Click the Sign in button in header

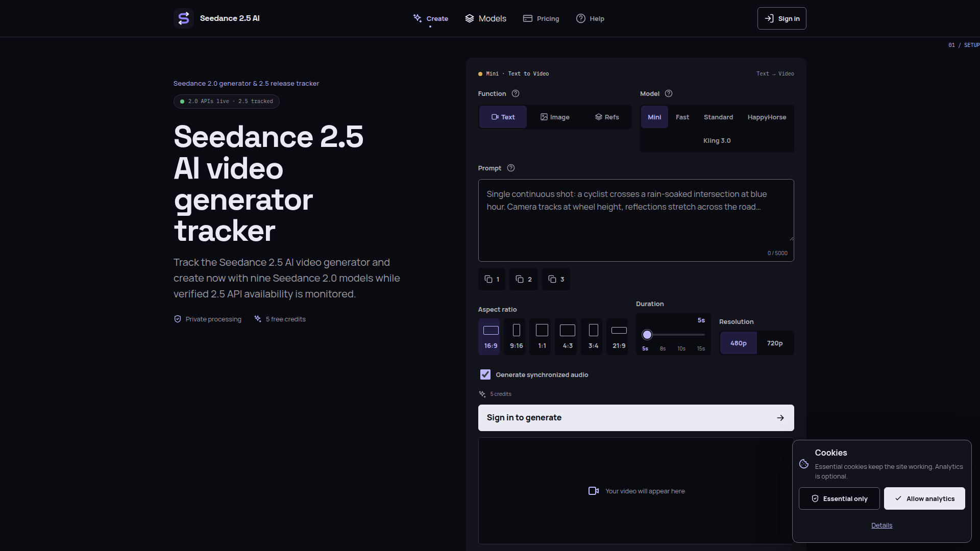pyautogui.click(x=781, y=18)
